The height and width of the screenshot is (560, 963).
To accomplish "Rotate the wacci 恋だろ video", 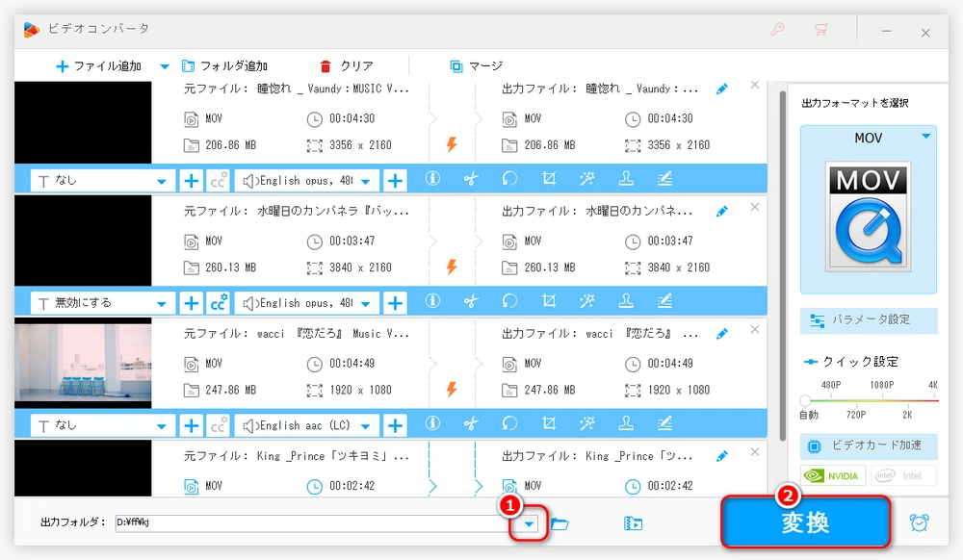I will click(509, 423).
